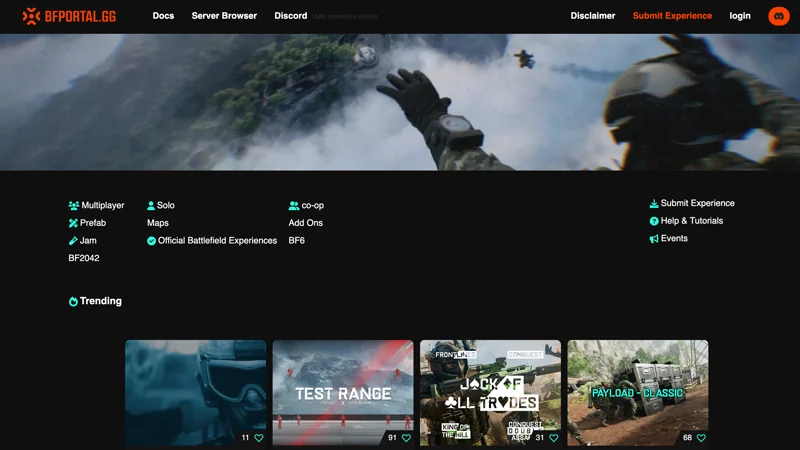Click the Events megaphone icon

click(x=654, y=239)
